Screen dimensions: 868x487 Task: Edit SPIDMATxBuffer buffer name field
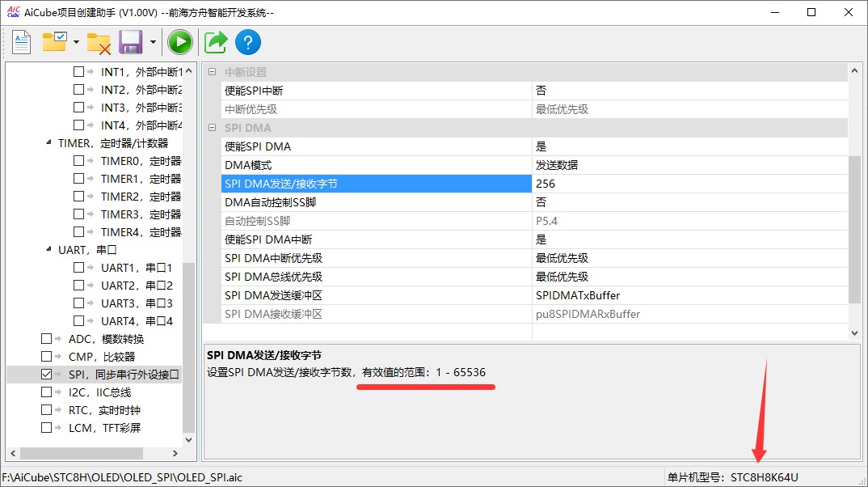click(x=689, y=295)
